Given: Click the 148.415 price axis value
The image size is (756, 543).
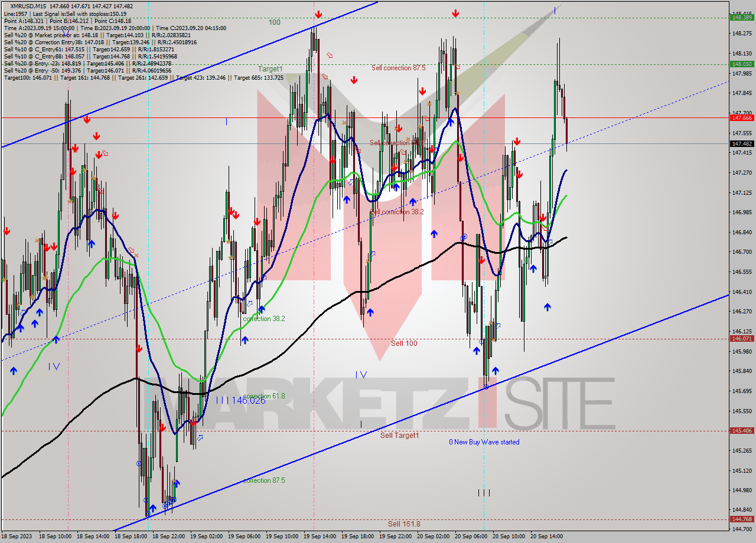Looking at the screenshot, I should point(742,14).
